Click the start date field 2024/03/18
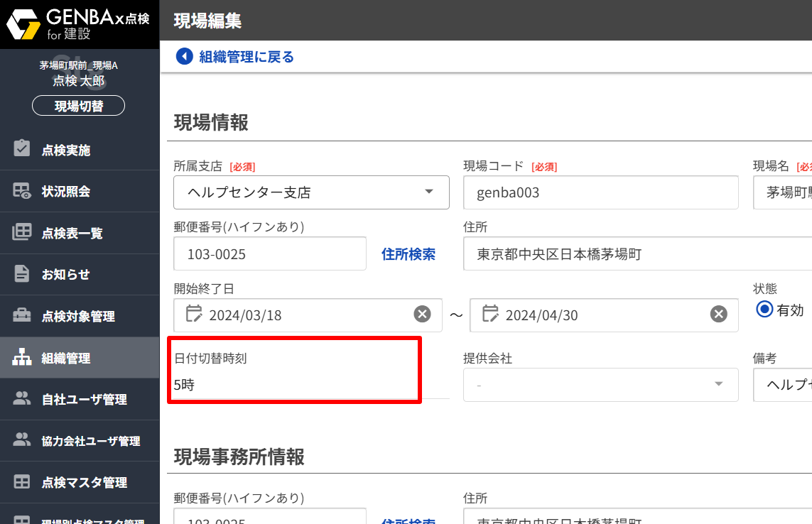The width and height of the screenshot is (812, 524). coord(308,315)
